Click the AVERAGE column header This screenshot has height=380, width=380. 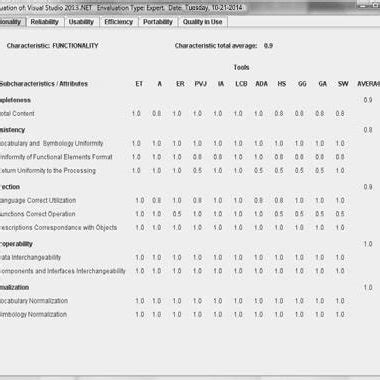tap(368, 84)
